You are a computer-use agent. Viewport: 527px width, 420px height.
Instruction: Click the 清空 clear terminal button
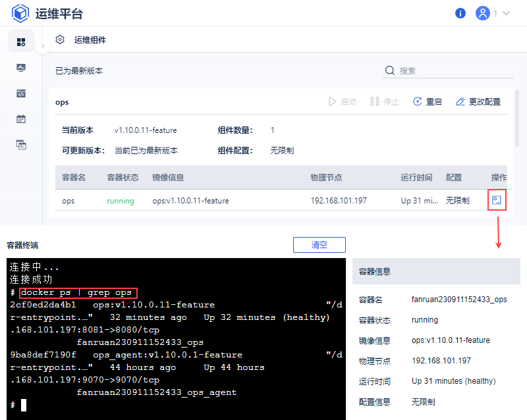(319, 245)
